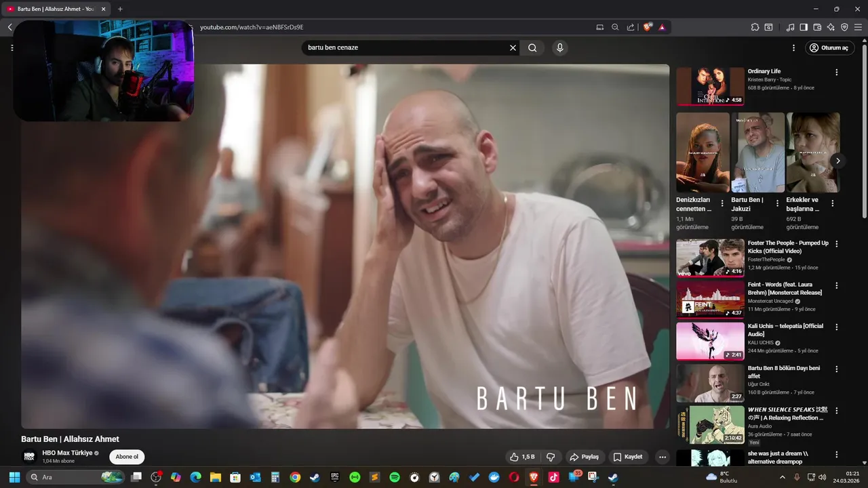868x488 pixels.
Task: Open the Foster The People Pumped Up Kicks thumbnail
Action: pyautogui.click(x=710, y=258)
